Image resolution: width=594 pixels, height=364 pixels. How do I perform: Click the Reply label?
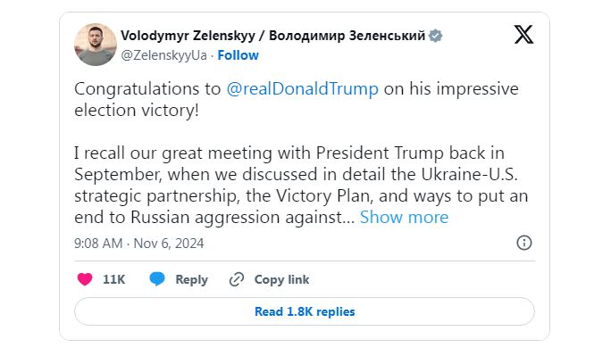click(191, 279)
